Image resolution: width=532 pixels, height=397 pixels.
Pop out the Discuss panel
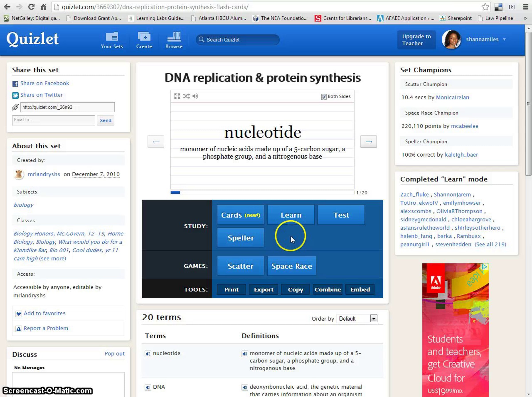pos(114,354)
